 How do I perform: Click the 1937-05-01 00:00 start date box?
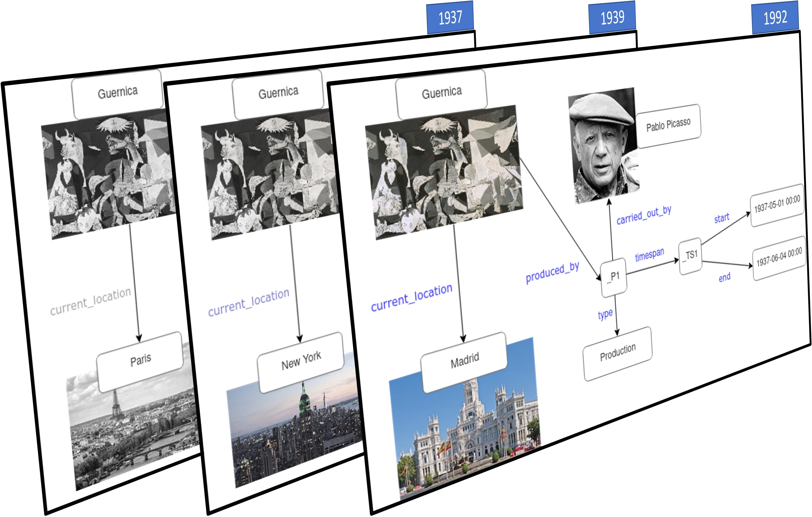click(x=777, y=204)
